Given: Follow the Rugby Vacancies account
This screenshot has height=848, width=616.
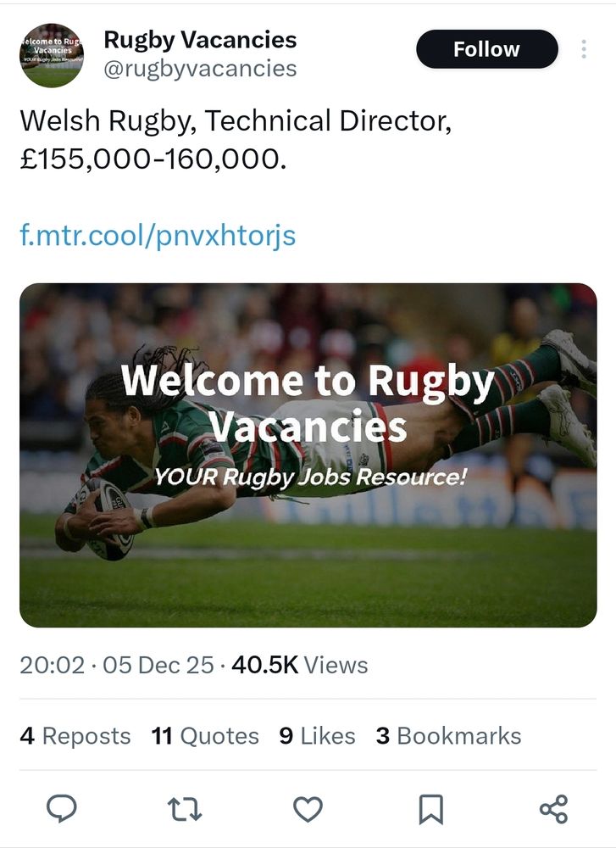Looking at the screenshot, I should pos(486,49).
